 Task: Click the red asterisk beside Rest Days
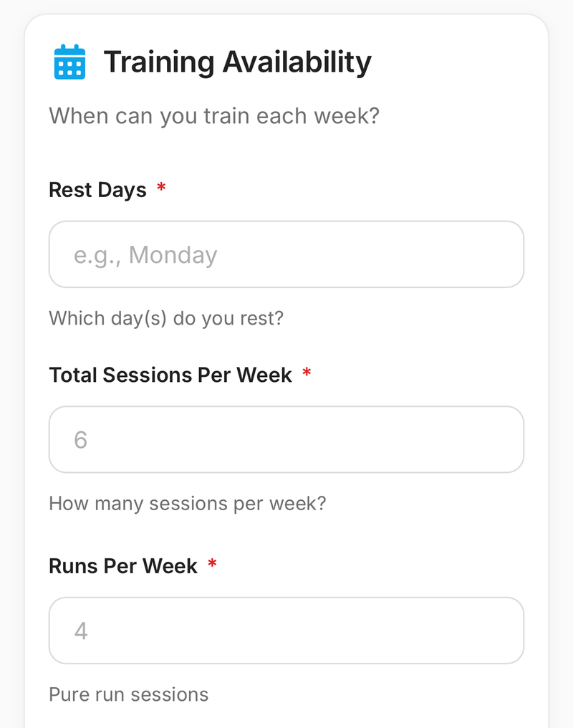coord(161,186)
